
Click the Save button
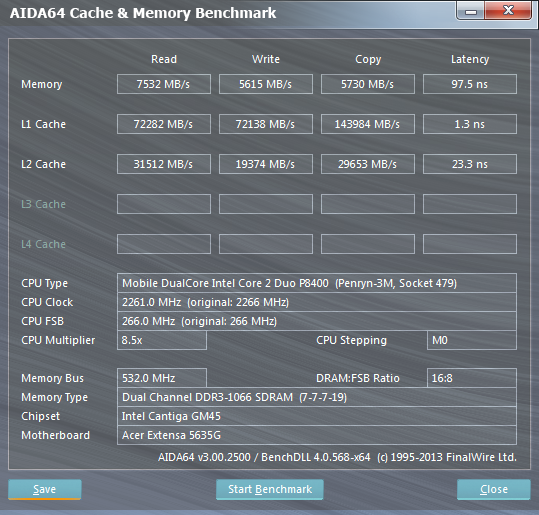[45, 489]
